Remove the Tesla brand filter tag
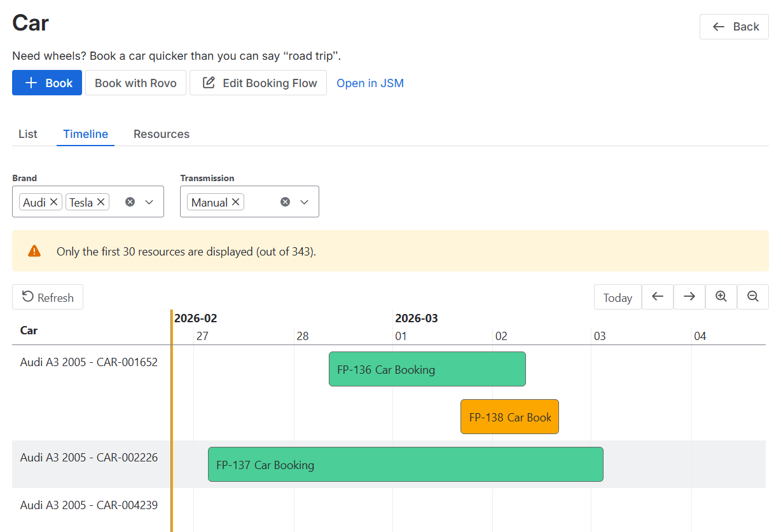This screenshot has height=532, width=781. (x=100, y=202)
